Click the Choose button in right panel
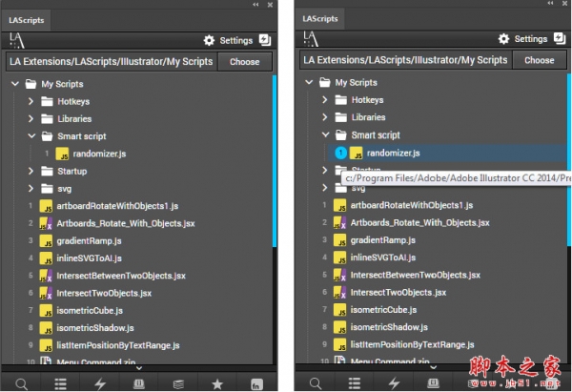Image resolution: width=572 pixels, height=392 pixels. [x=539, y=60]
